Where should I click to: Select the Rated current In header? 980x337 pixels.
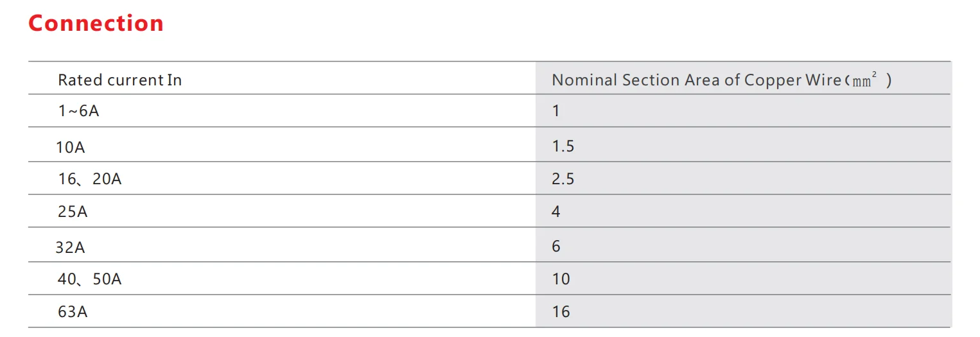pyautogui.click(x=119, y=80)
